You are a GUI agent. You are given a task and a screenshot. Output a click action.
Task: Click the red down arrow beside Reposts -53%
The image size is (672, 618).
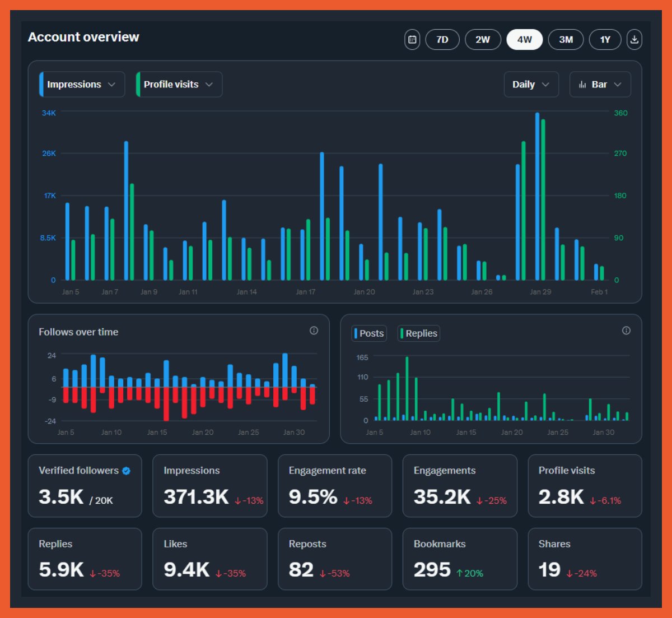pos(323,573)
